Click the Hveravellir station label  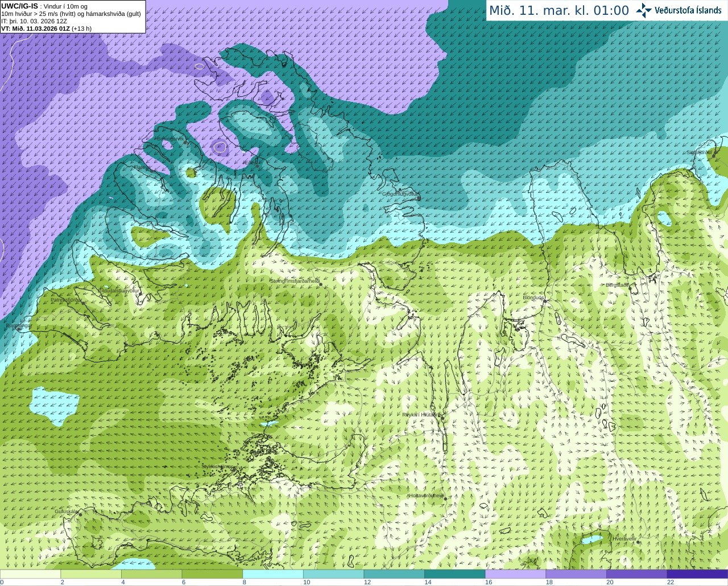pyautogui.click(x=624, y=538)
